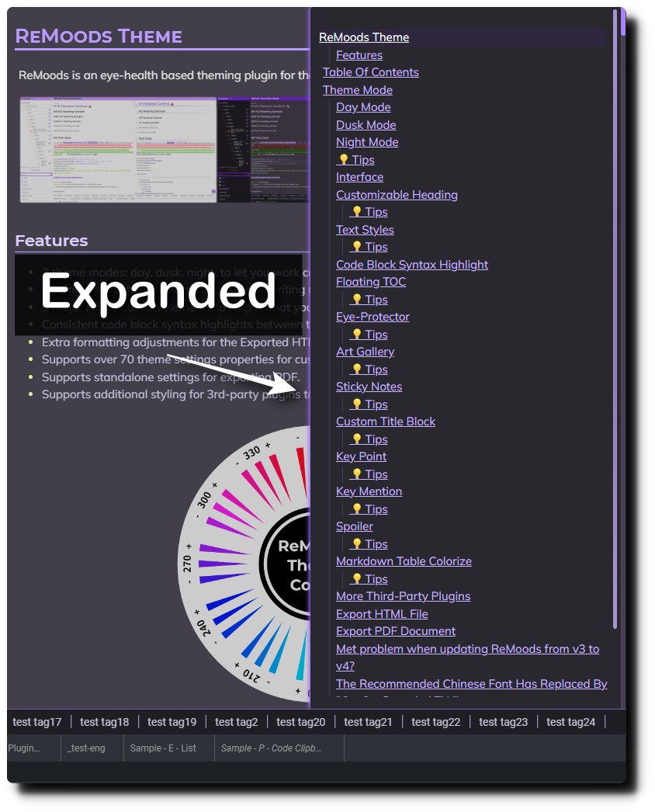Select tag test tag18
The image size is (655, 812).
point(104,722)
